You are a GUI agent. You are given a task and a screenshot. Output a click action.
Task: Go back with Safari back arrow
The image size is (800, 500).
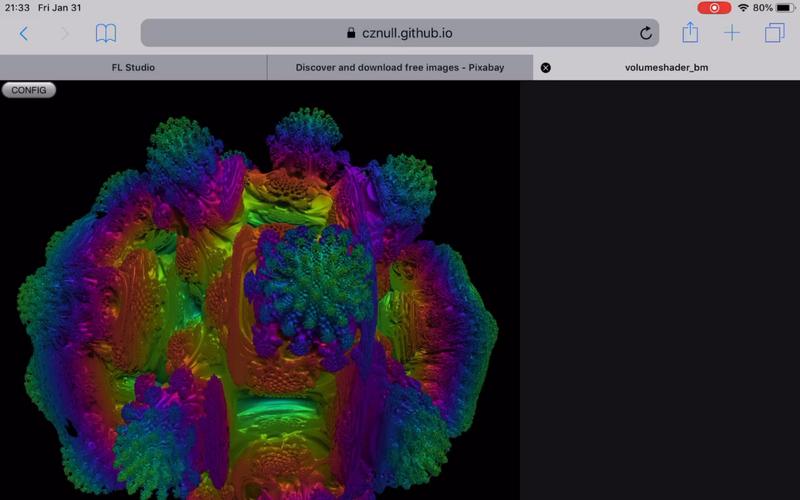23,34
